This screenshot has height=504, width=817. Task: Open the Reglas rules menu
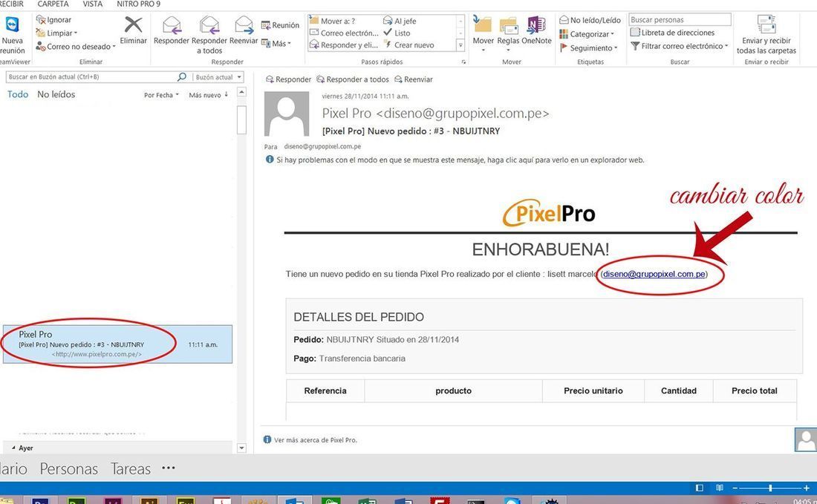(x=508, y=33)
